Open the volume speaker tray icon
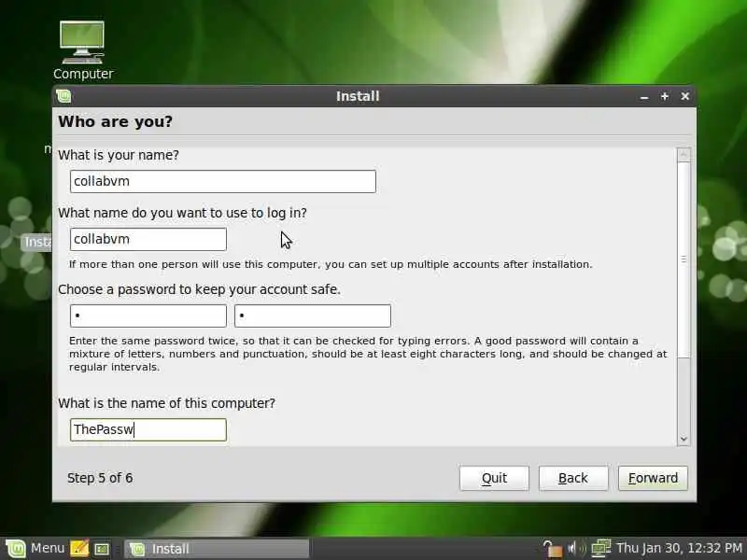Viewport: 747px width, 560px height. tap(576, 549)
